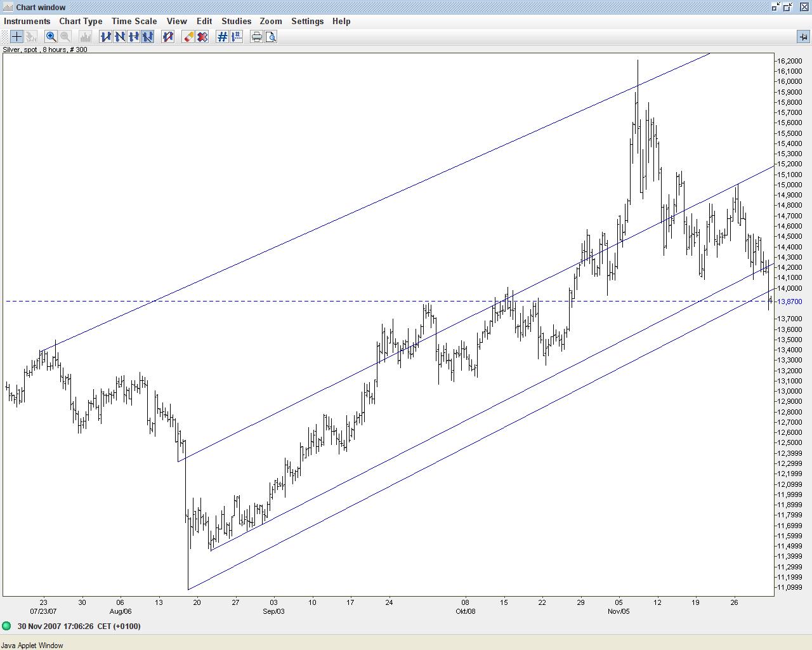Click the eraser icon in toolbar

188,37
